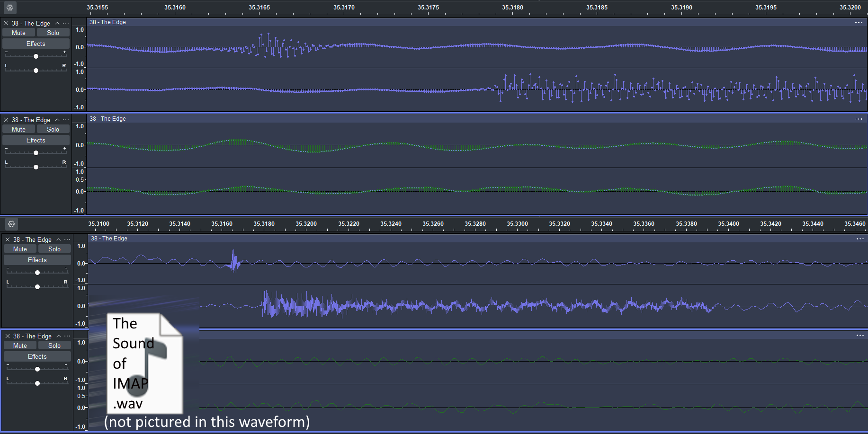Open Effects for the first track
Viewport: 868px width, 434px height.
[36, 43]
